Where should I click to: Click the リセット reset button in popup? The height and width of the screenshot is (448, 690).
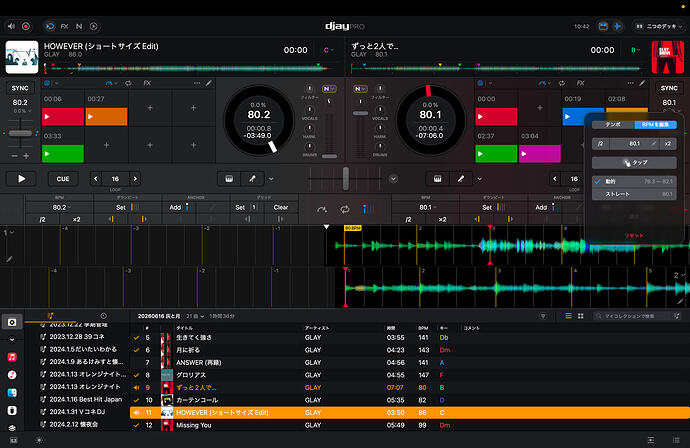pyautogui.click(x=634, y=235)
